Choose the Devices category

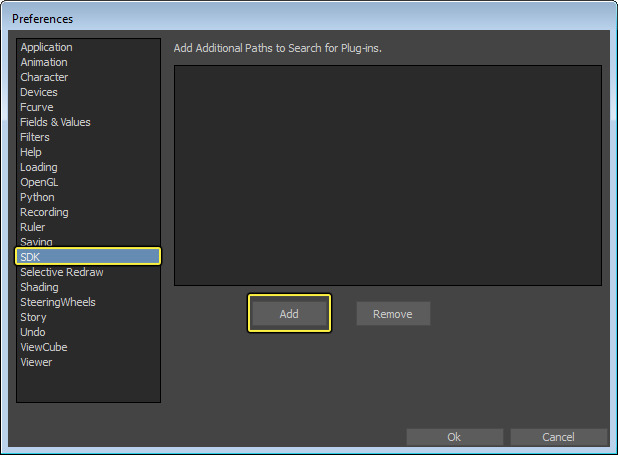pyautogui.click(x=39, y=92)
